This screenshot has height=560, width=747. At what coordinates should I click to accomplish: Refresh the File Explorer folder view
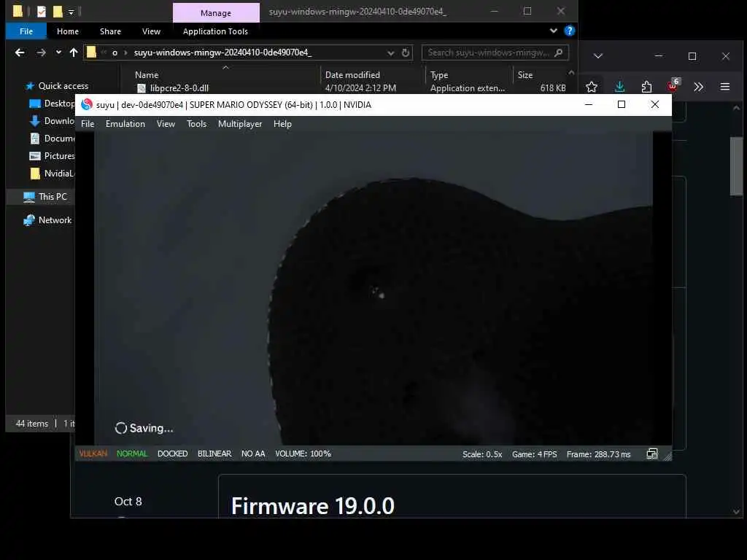(406, 52)
